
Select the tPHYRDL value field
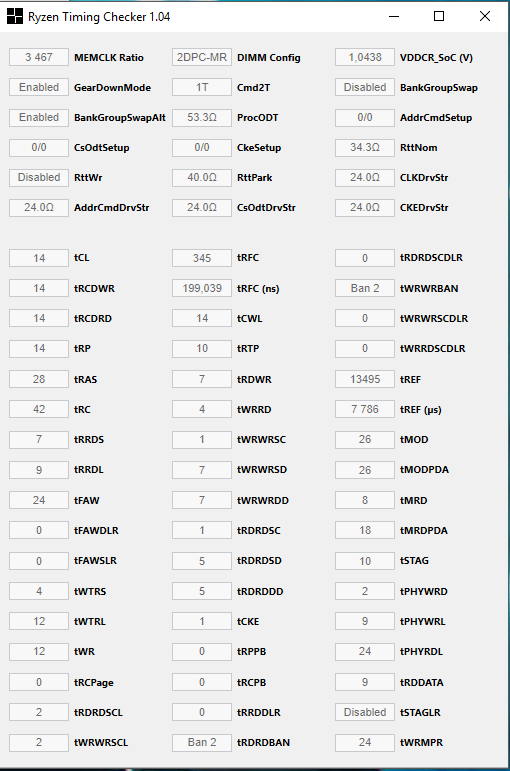[365, 652]
